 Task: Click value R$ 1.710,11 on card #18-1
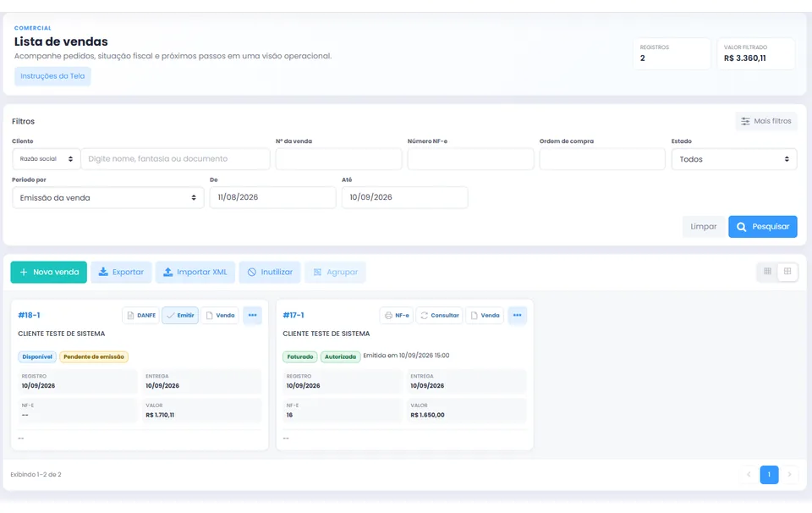click(160, 415)
